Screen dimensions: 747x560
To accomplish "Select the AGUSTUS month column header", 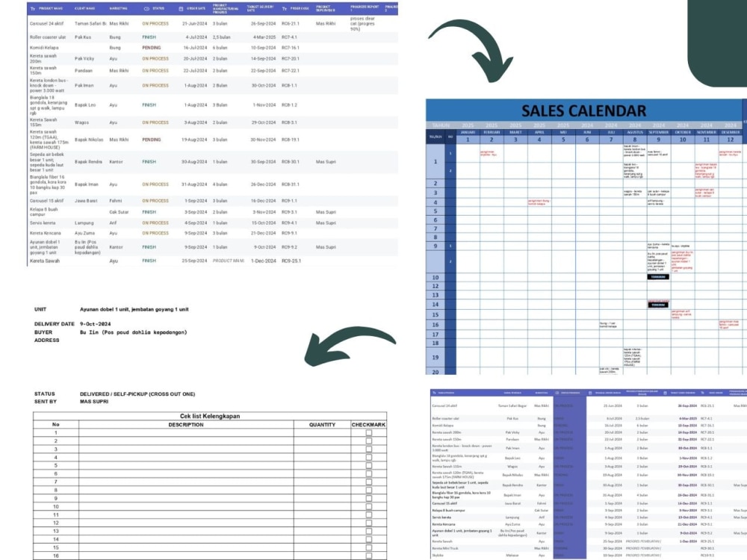I will tap(634, 132).
